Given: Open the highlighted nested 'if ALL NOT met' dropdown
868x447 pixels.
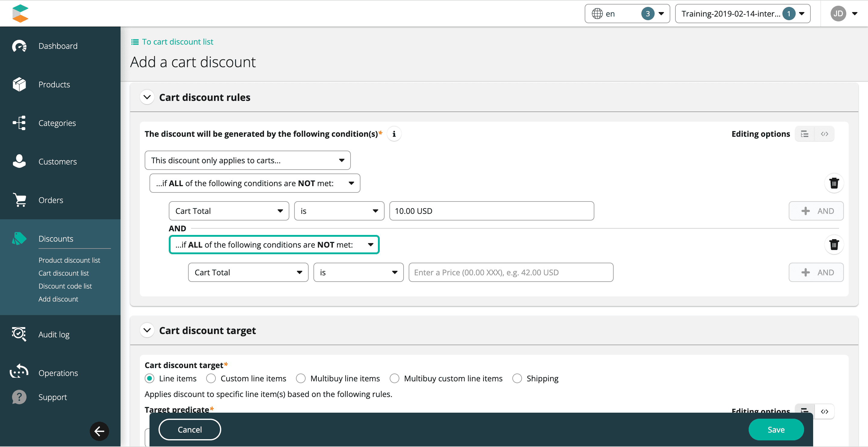Looking at the screenshot, I should (x=274, y=244).
